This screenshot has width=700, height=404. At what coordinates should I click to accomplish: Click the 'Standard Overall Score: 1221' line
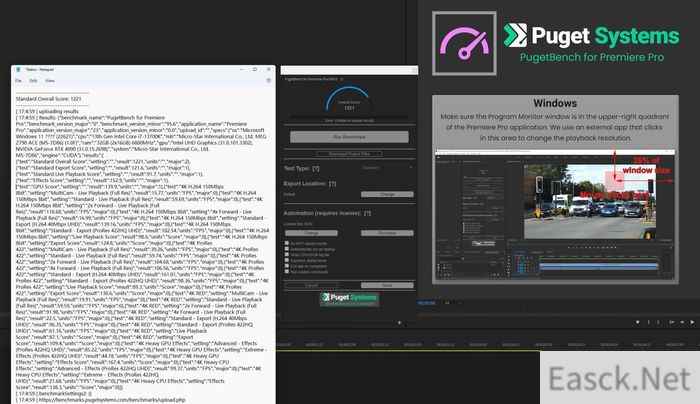pos(48,99)
